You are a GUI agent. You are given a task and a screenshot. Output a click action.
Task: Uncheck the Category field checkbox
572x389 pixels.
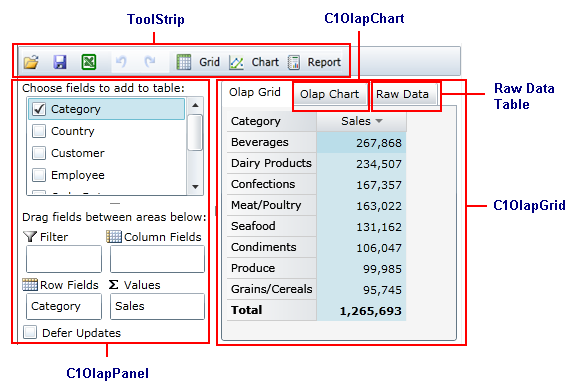[x=39, y=109]
